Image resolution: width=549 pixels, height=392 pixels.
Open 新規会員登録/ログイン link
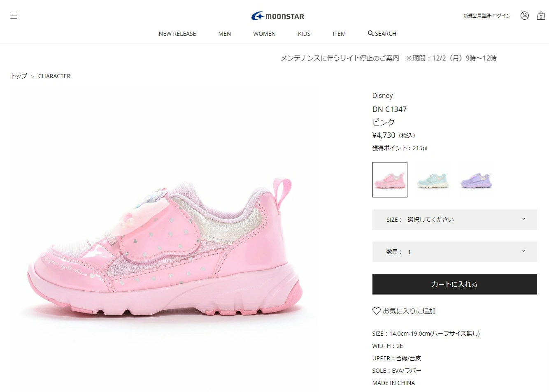coord(487,16)
